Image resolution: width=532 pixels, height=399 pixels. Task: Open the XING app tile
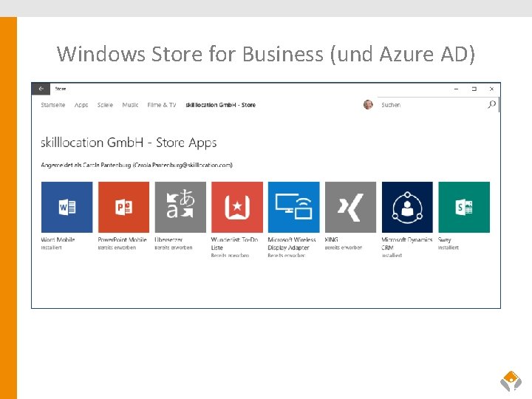coord(350,208)
